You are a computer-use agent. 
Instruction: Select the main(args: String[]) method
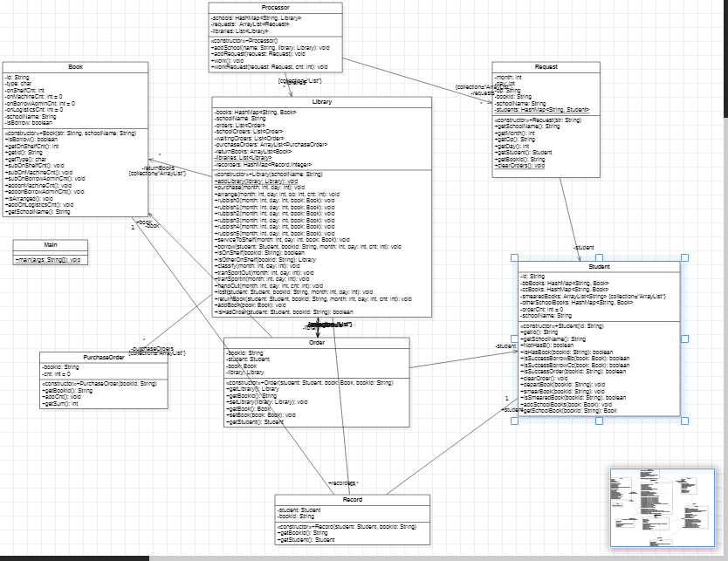[x=49, y=259]
